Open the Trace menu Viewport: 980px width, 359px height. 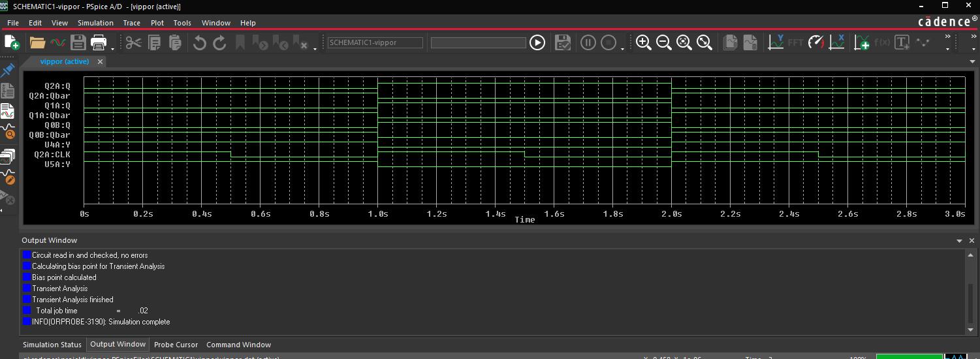pos(131,23)
